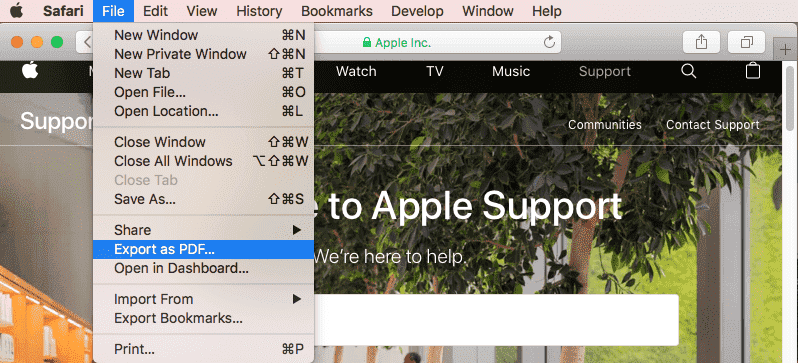Choose New Private Window
The height and width of the screenshot is (363, 798).
pos(203,54)
